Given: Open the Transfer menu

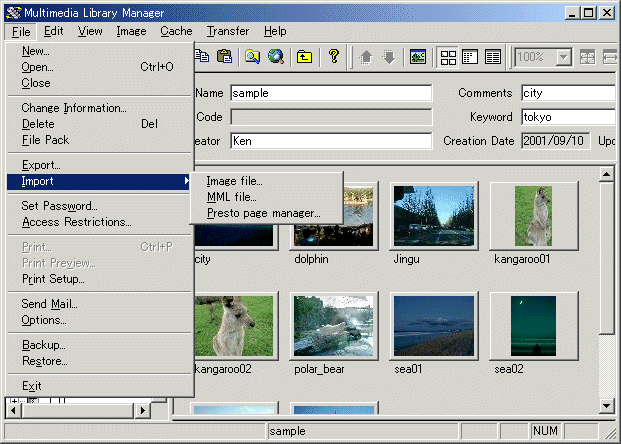Looking at the screenshot, I should pyautogui.click(x=228, y=31).
